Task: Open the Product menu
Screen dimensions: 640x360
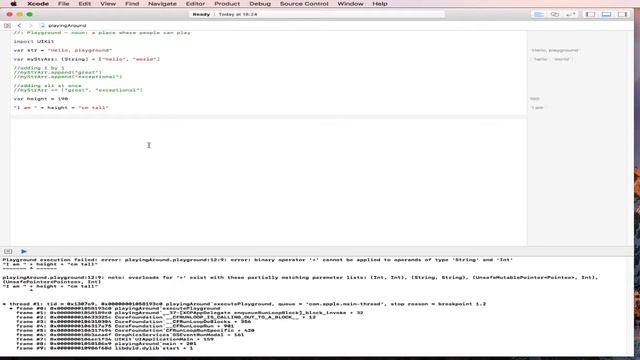Action: pos(227,4)
